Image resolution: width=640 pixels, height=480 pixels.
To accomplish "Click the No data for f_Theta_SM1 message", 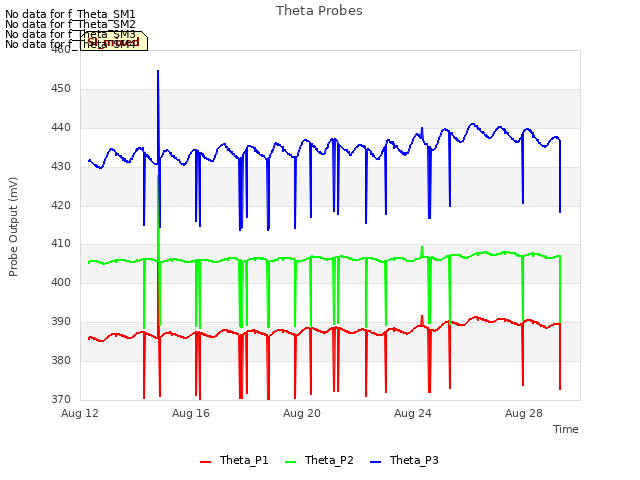I will coord(70,14).
